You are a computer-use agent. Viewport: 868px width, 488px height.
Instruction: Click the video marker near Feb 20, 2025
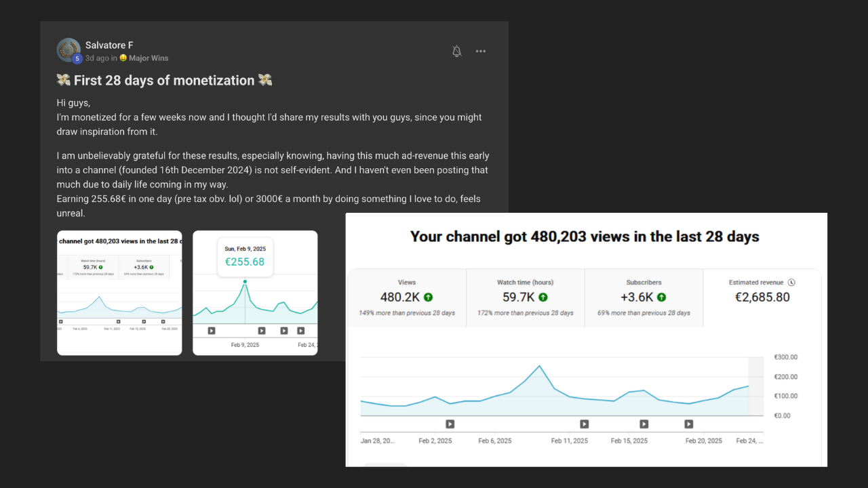pyautogui.click(x=689, y=424)
